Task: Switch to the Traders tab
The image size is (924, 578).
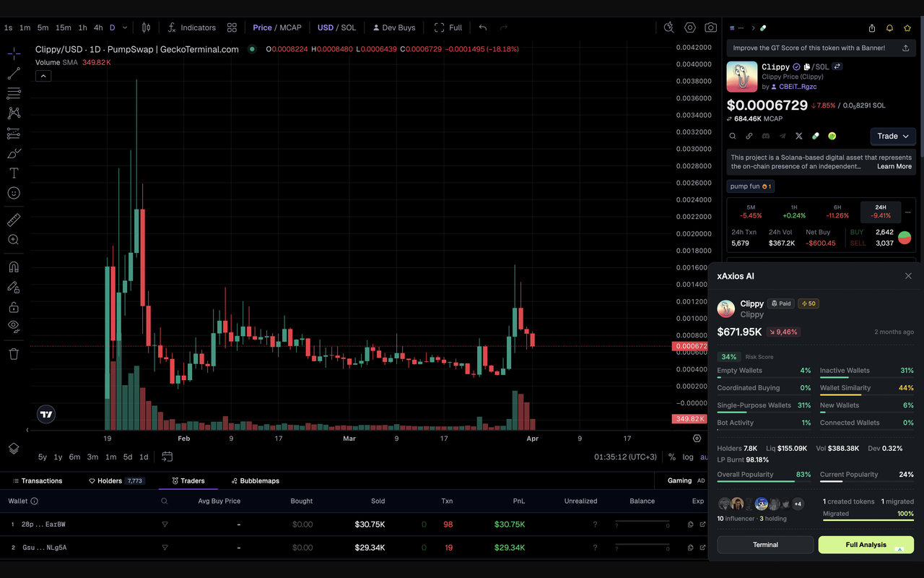Action: pyautogui.click(x=188, y=480)
